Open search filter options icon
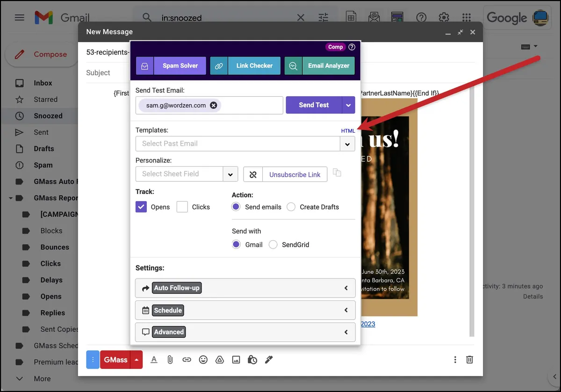This screenshot has width=561, height=392. coord(324,18)
